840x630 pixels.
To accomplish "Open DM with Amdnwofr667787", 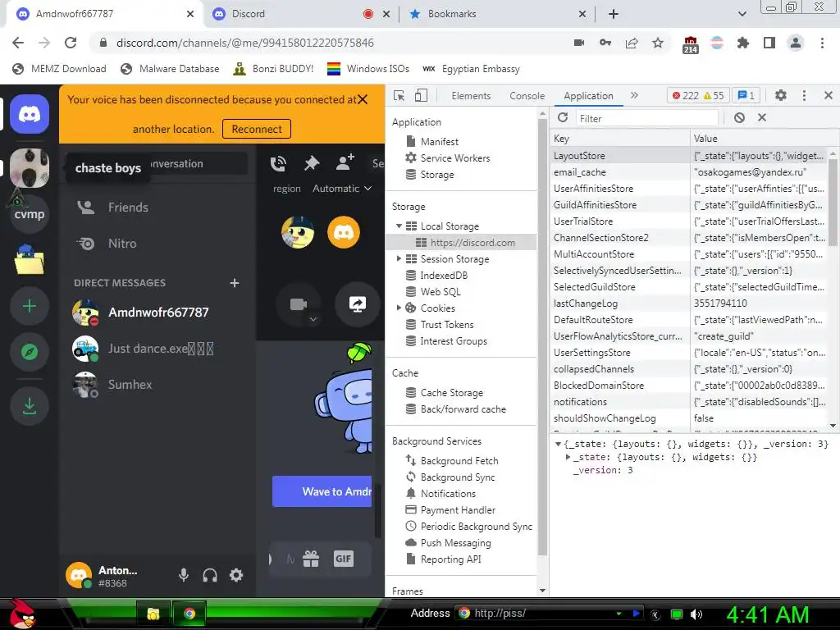I will coord(157,313).
